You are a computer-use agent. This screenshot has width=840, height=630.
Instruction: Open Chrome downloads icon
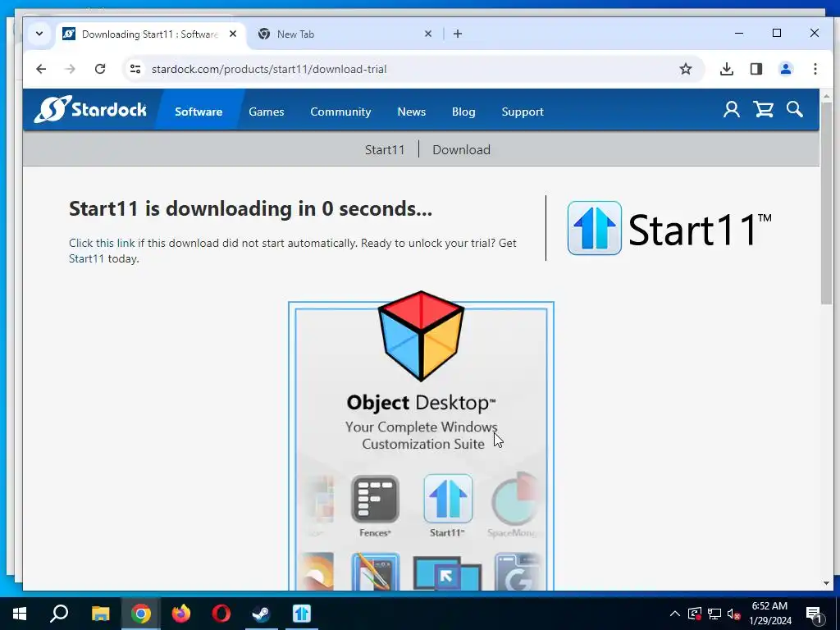727,69
